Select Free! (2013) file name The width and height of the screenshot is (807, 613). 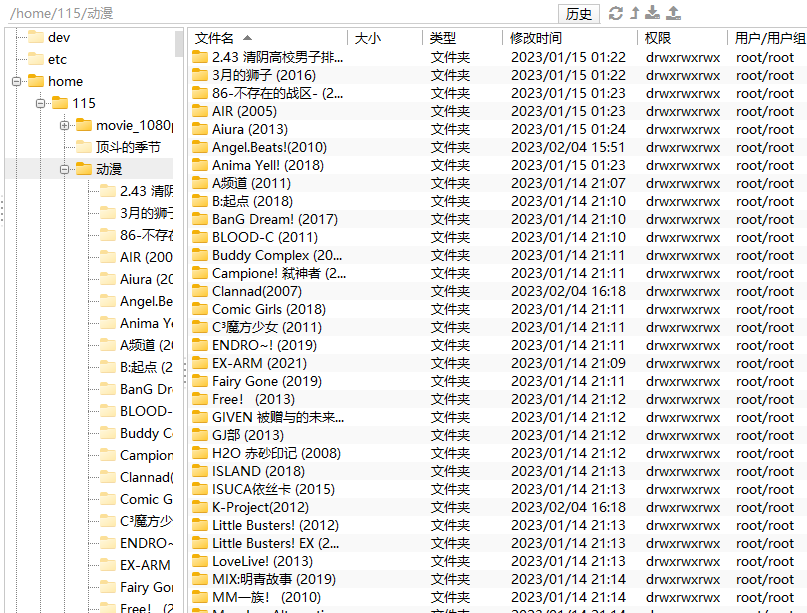[254, 400]
